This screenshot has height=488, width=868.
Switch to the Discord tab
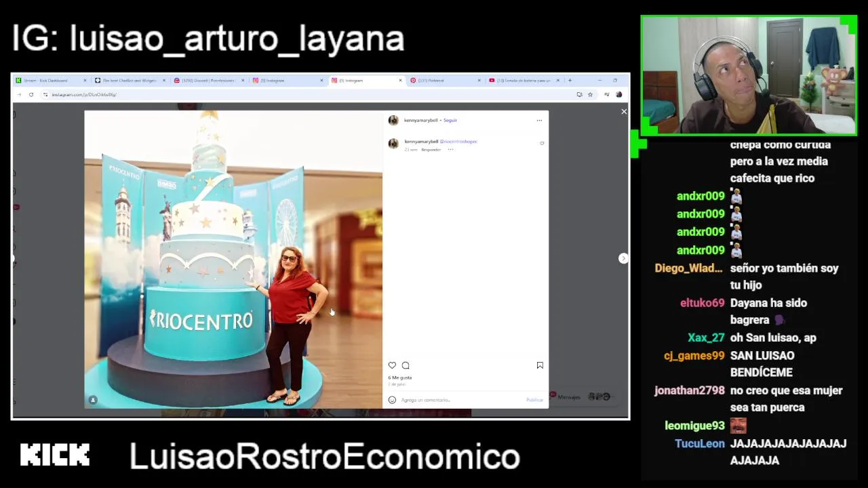(x=209, y=80)
